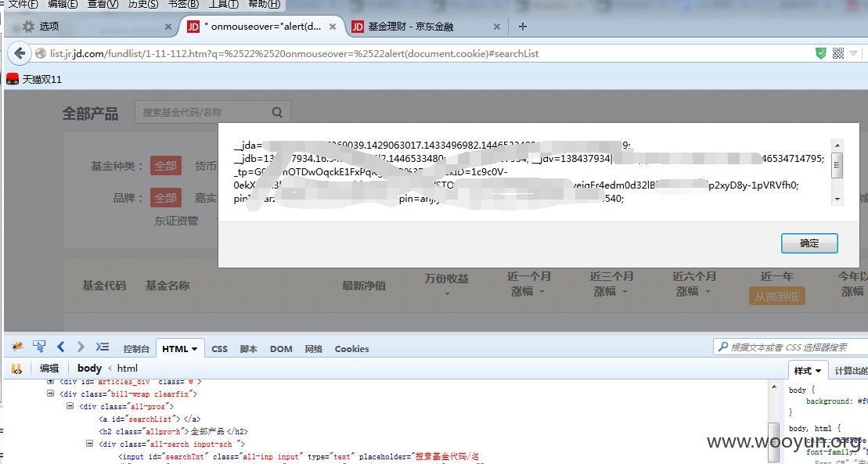Open the HTML panel tab dropdown

(x=194, y=349)
